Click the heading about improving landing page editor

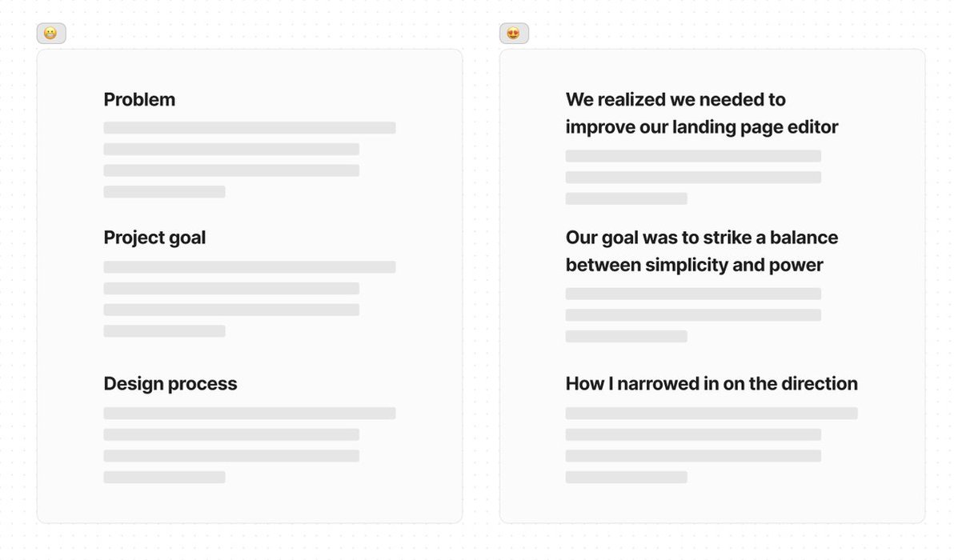701,114
